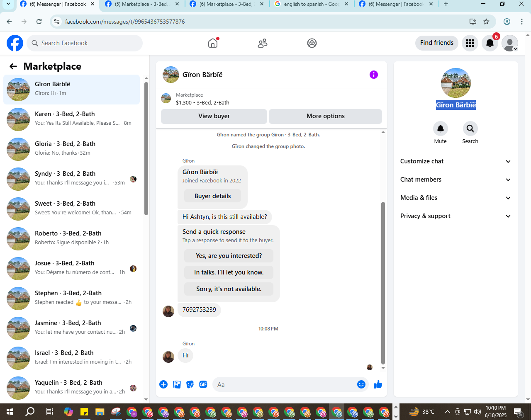Open Israel 3-Bed, 2-Bath conversation

click(71, 358)
